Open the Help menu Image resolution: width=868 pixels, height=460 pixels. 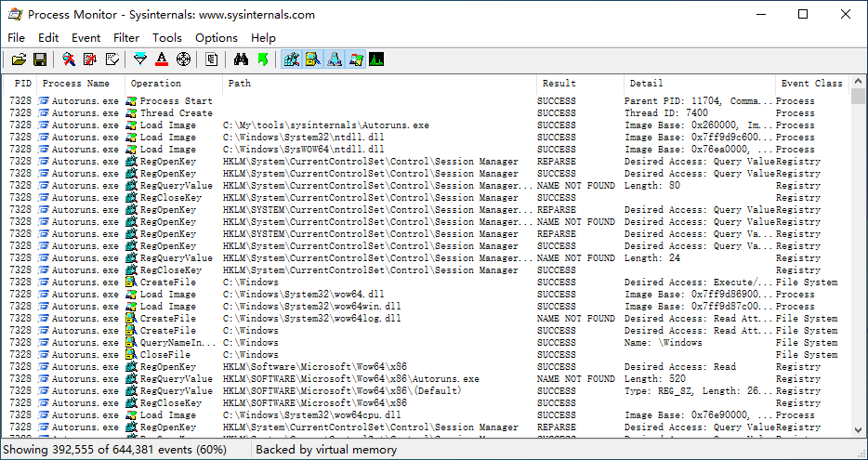(263, 38)
